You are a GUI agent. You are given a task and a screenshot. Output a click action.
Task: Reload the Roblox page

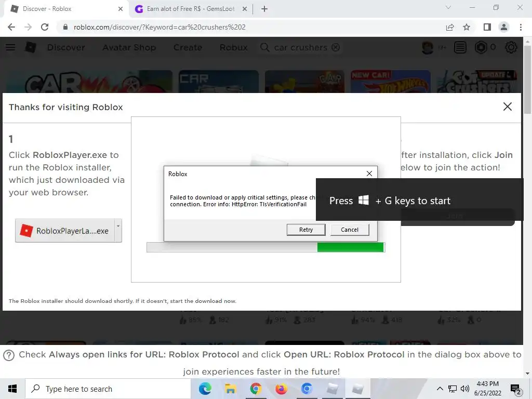[45, 27]
